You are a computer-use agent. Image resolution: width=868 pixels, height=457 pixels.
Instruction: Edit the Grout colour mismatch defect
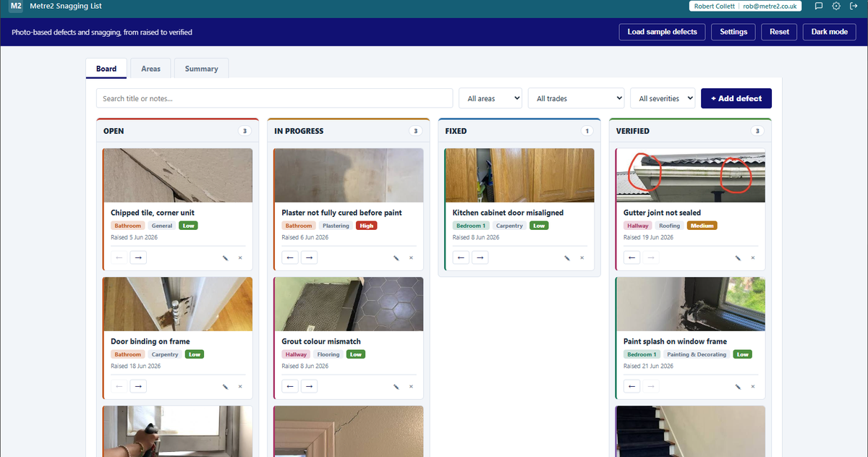coord(396,386)
